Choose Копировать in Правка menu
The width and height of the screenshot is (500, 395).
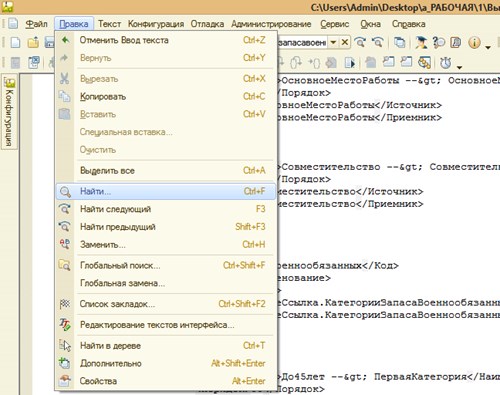pos(166,97)
